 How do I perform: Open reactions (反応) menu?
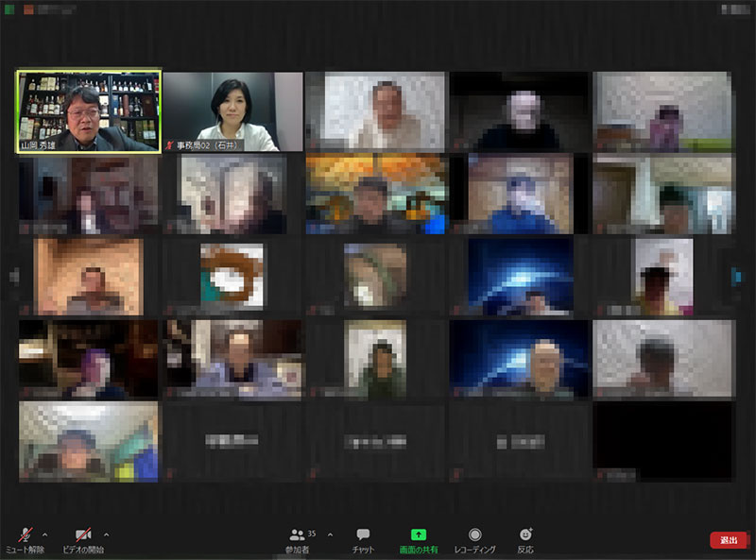[525, 538]
